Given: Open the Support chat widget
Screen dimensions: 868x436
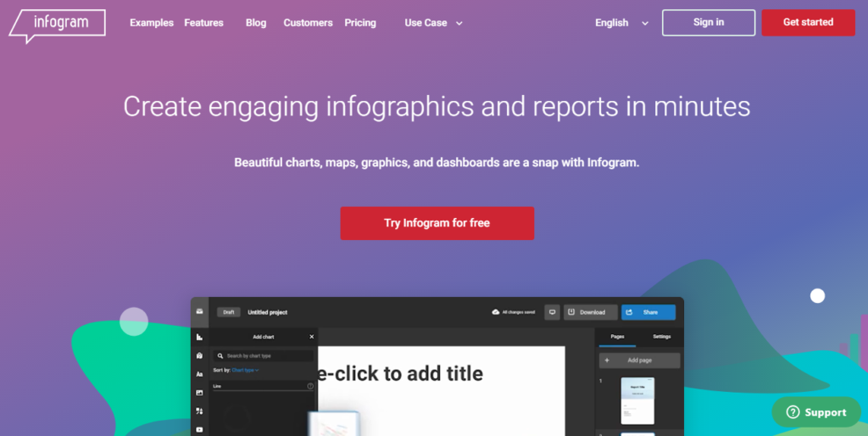Looking at the screenshot, I should point(816,412).
